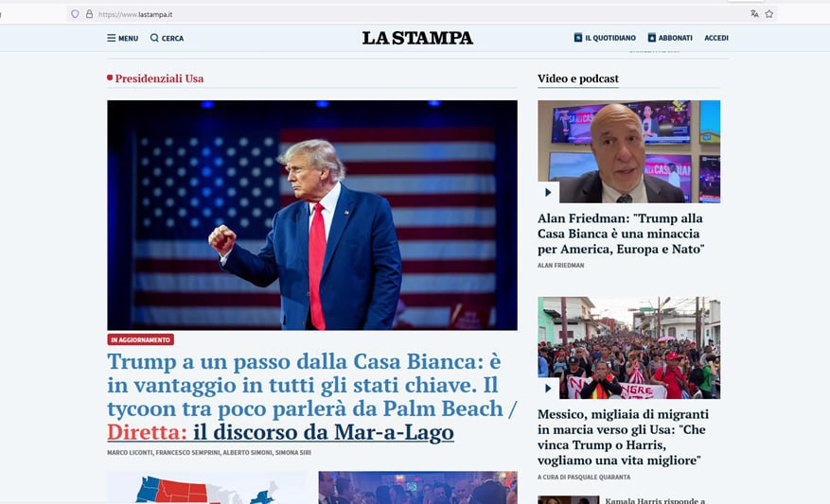Open the shield tracking protection icon
The width and height of the screenshot is (830, 504).
click(75, 14)
